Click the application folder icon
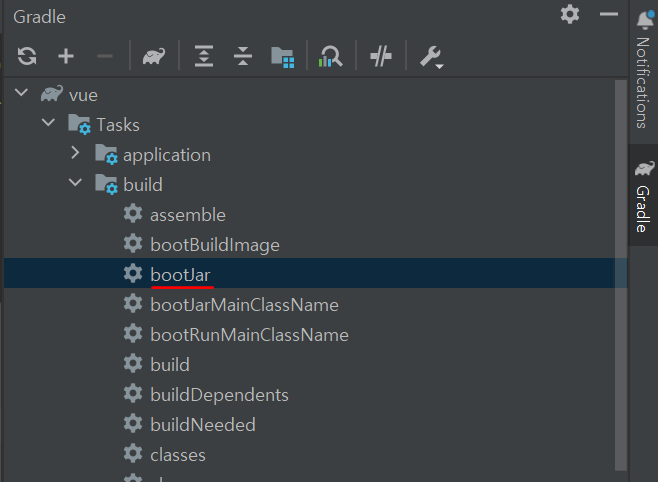 tap(106, 154)
